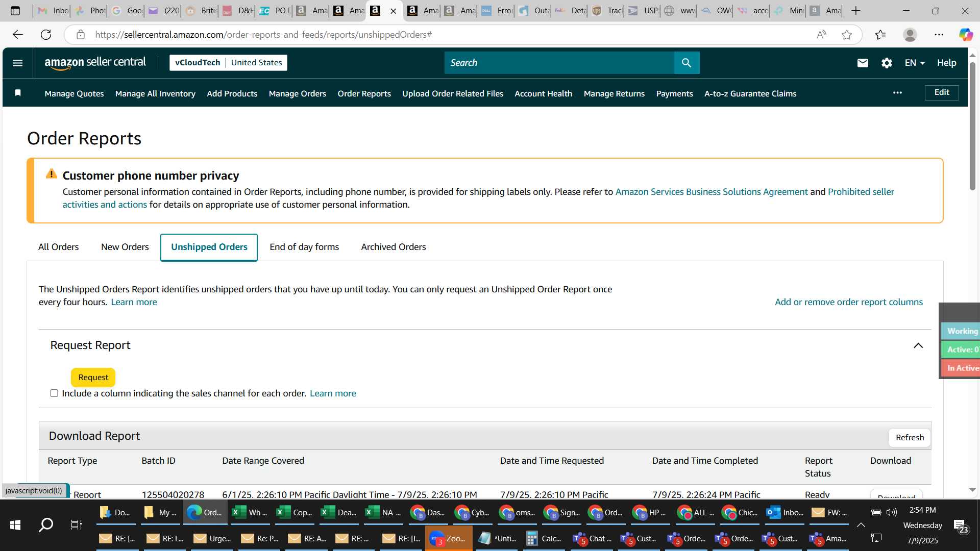This screenshot has width=980, height=551.
Task: Open the messages envelope icon
Action: pyautogui.click(x=863, y=63)
